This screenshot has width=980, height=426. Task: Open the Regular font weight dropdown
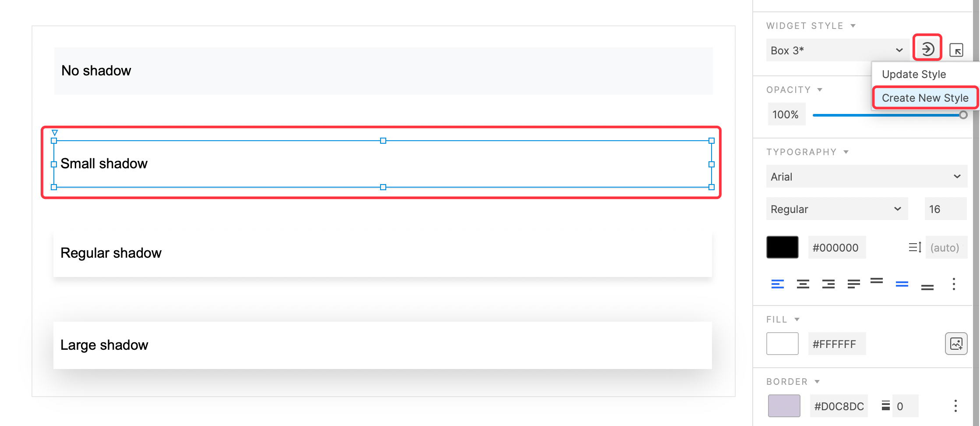pyautogui.click(x=836, y=209)
